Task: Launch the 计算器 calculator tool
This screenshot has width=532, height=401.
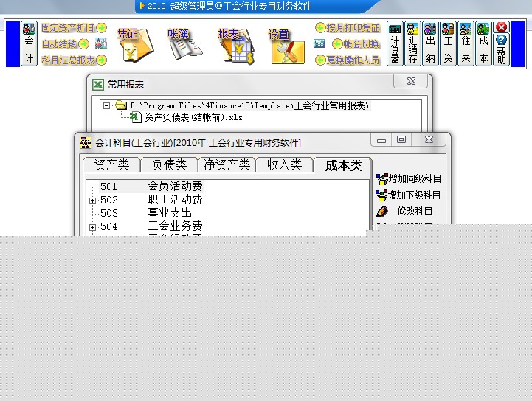Action: click(x=395, y=44)
